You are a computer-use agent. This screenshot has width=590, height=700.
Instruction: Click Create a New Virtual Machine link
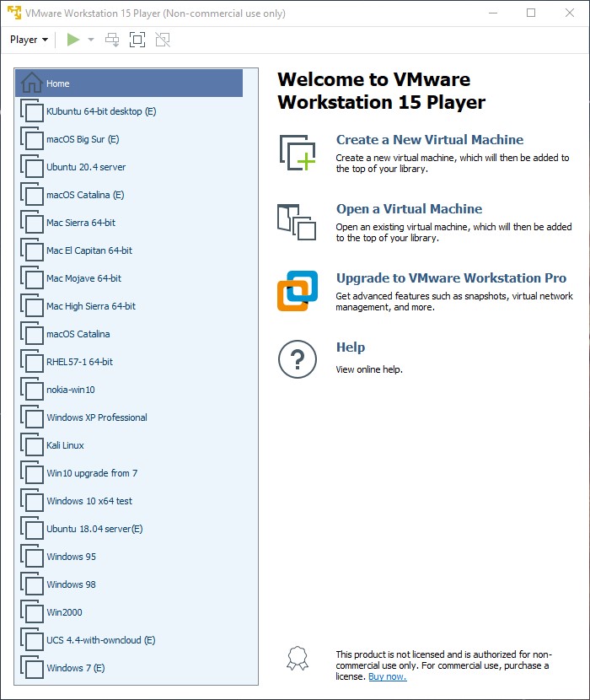click(x=429, y=140)
